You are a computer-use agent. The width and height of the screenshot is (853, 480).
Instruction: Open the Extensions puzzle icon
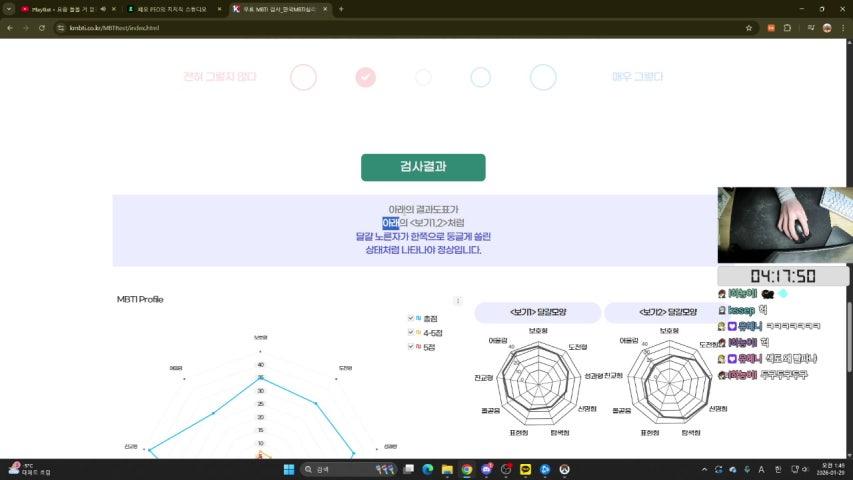(787, 28)
